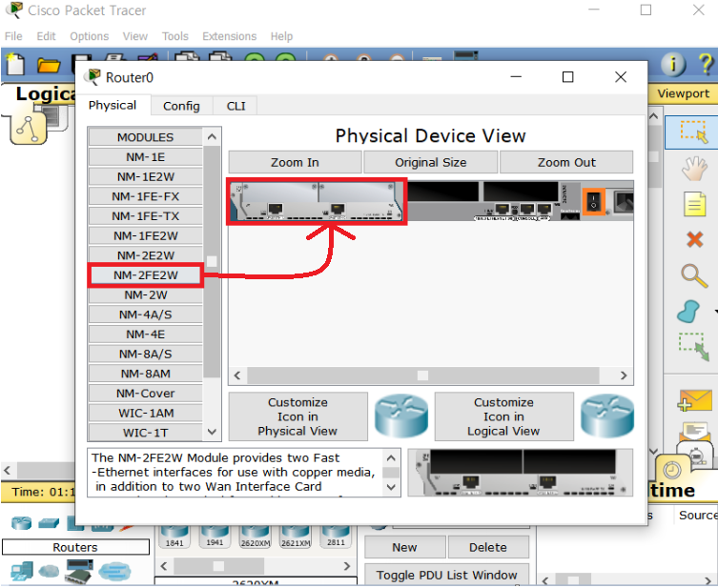Screen dimensions: 718x588
Task: Select the NM-2FE2W module
Action: pos(146,275)
